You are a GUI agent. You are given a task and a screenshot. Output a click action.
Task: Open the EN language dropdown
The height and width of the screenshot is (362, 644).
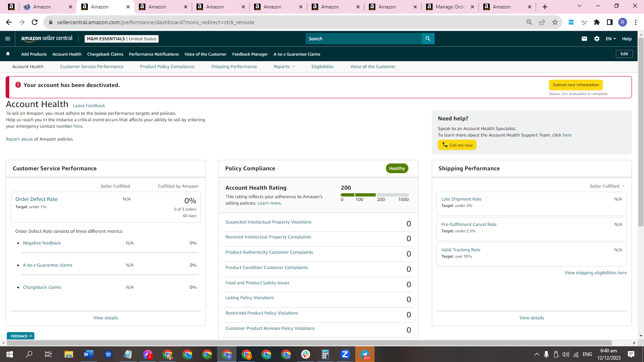(611, 39)
